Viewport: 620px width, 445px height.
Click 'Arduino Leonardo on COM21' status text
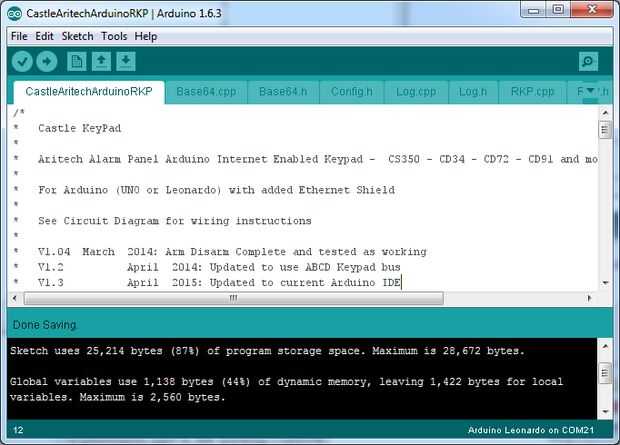tap(531, 430)
